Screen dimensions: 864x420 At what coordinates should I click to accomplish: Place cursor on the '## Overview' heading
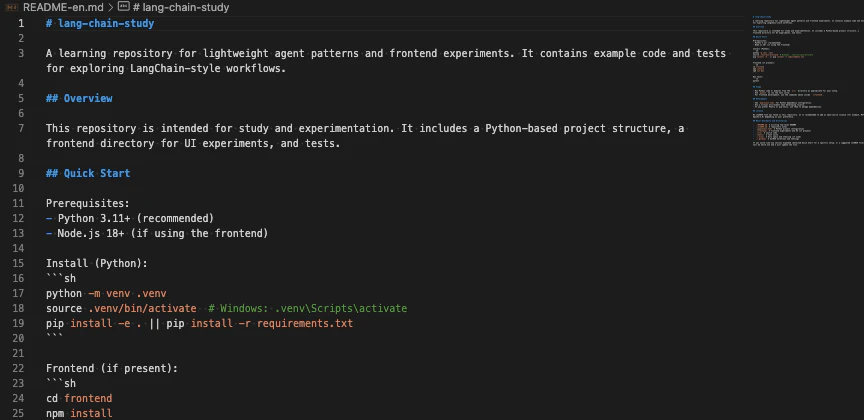[79, 98]
